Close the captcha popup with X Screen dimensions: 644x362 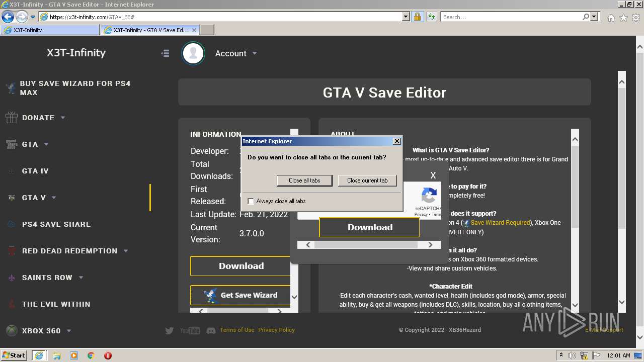[x=433, y=175]
